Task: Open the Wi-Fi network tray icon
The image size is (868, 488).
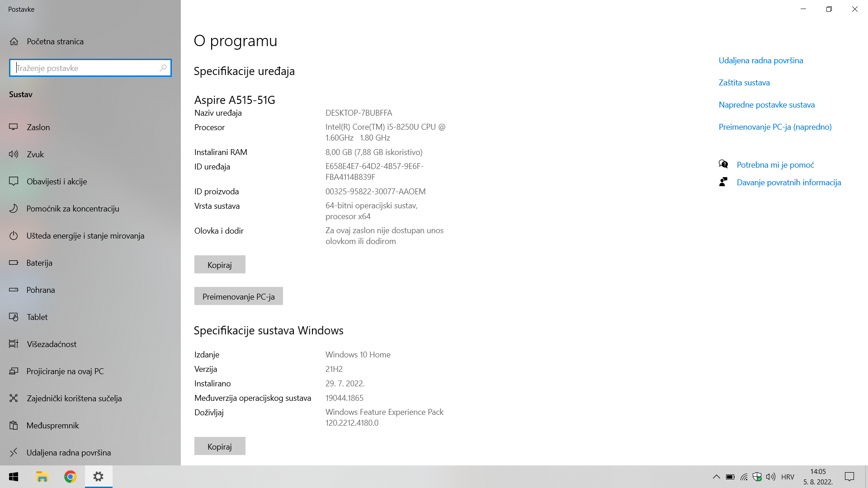Action: click(744, 477)
